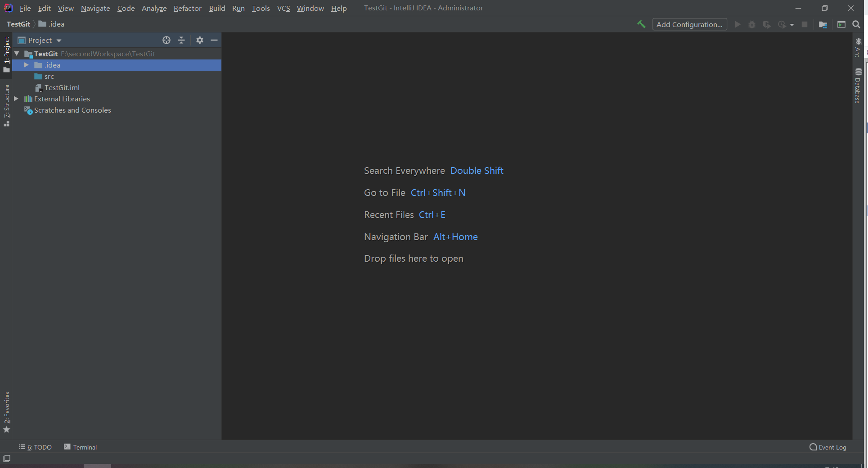Click the Run arrow icon

[x=738, y=24]
